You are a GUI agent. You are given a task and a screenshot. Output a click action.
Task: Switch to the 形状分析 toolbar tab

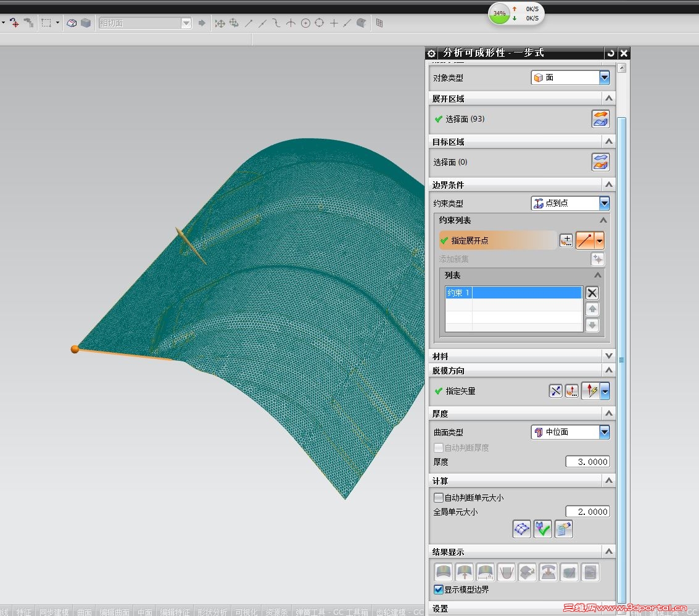[212, 612]
